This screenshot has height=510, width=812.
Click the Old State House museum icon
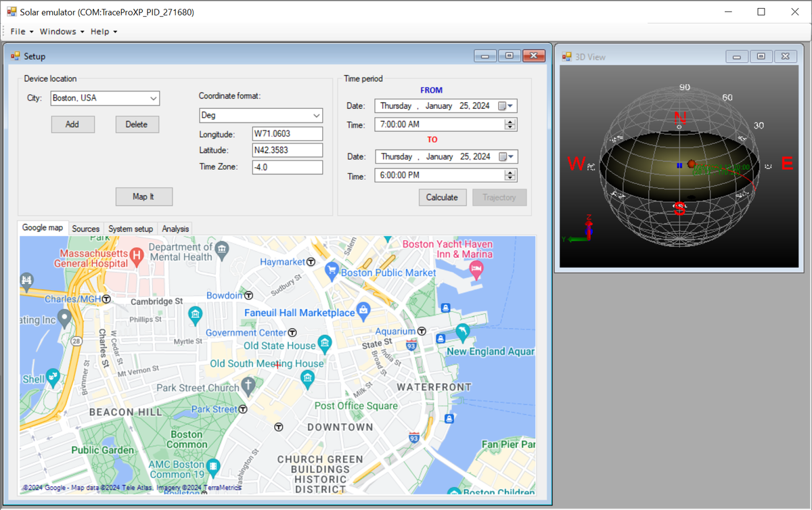(x=325, y=344)
